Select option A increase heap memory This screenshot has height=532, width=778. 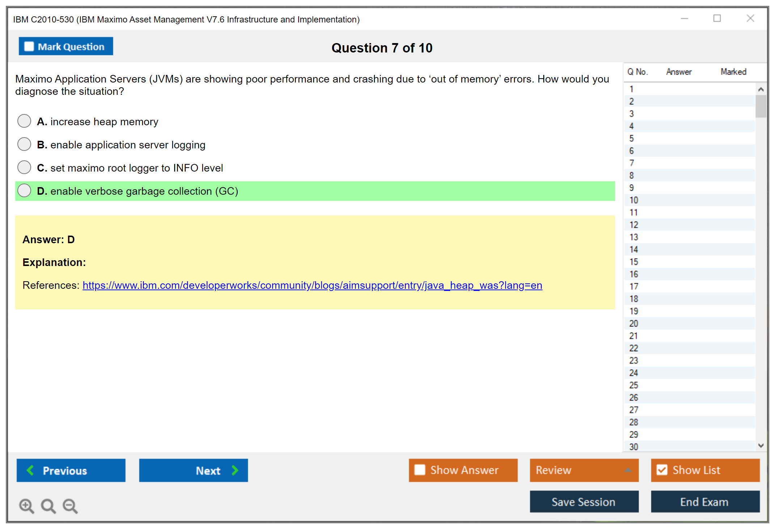pyautogui.click(x=24, y=121)
